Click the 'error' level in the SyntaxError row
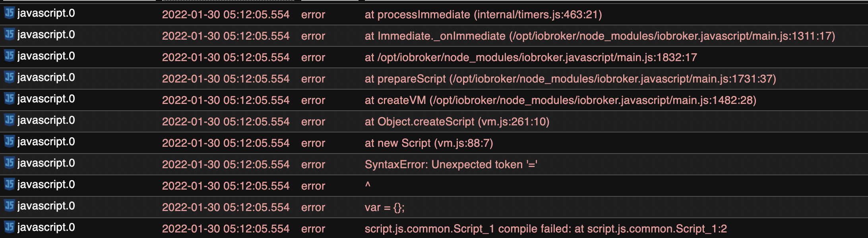868x238 pixels. (x=313, y=165)
